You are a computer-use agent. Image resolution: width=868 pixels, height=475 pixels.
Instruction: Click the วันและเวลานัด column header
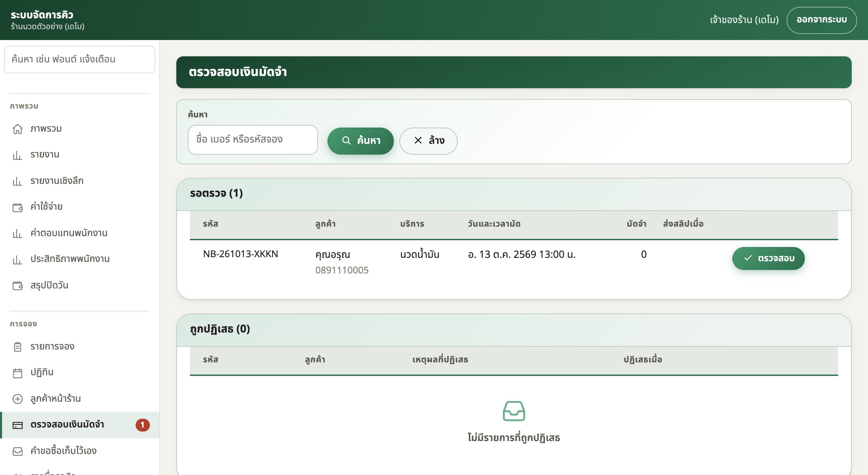494,224
